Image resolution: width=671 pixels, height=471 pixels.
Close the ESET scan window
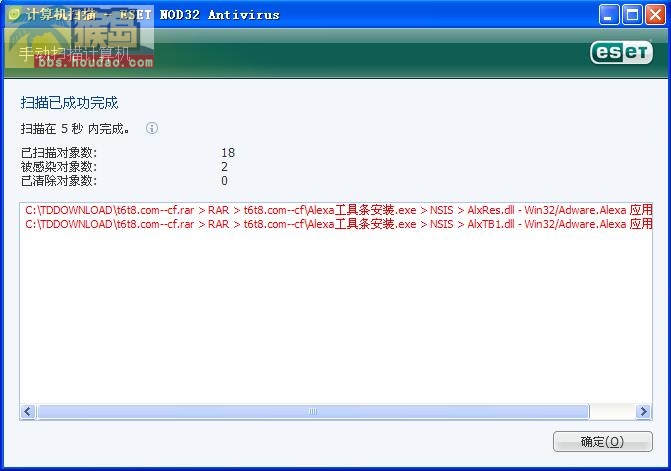point(656,15)
